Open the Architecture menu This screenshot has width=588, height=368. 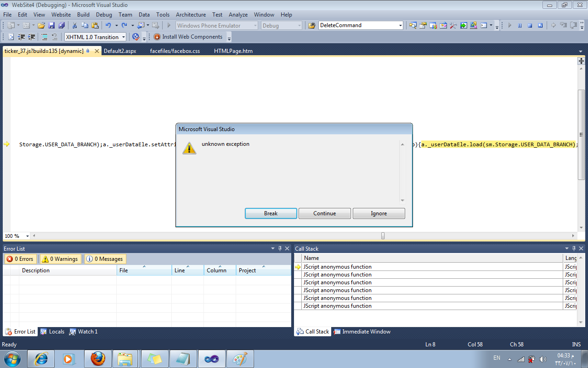click(x=191, y=15)
